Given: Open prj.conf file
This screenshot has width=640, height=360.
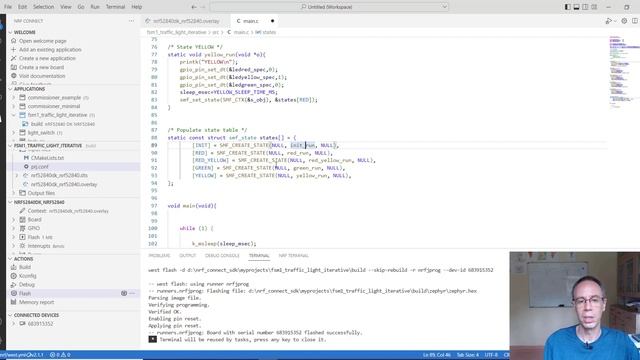Looking at the screenshot, I should [40, 167].
